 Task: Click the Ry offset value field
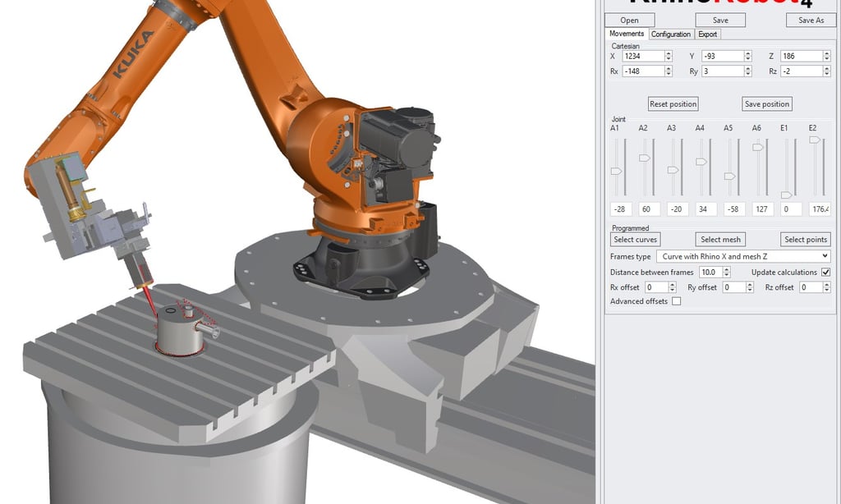tap(733, 287)
